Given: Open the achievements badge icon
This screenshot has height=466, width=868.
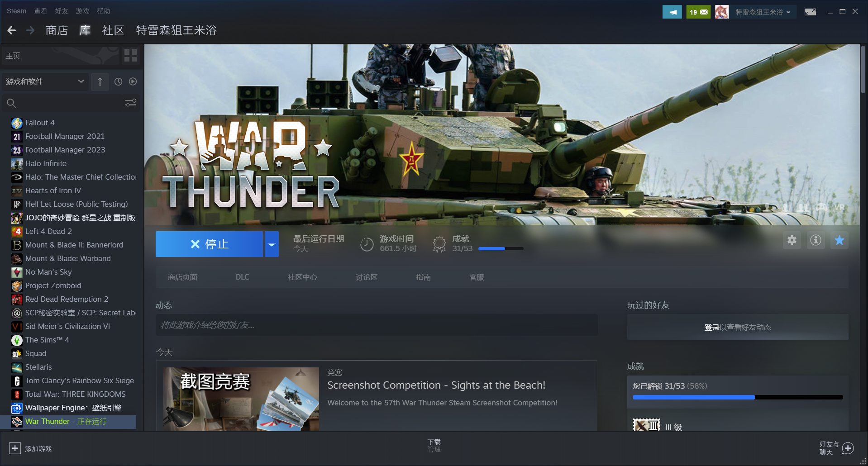Looking at the screenshot, I should [x=439, y=244].
